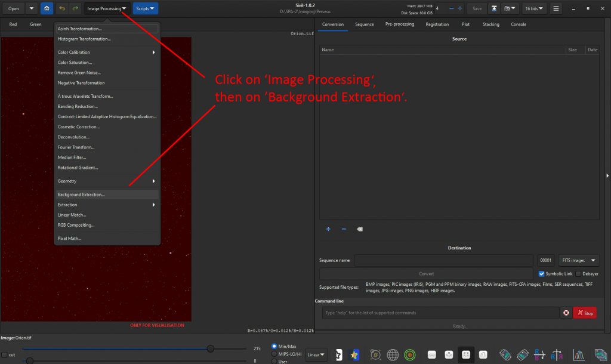Expand the Linear display mode dropdown

316,354
